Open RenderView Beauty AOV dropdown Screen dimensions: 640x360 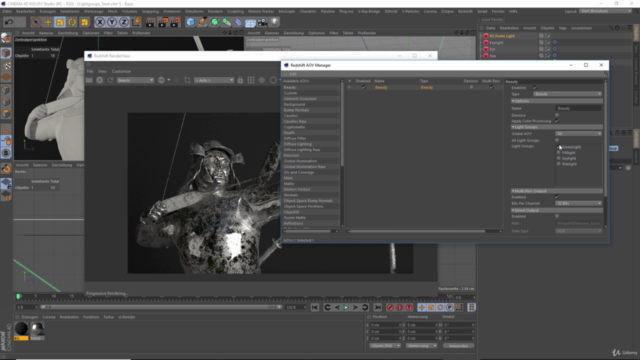pyautogui.click(x=135, y=80)
